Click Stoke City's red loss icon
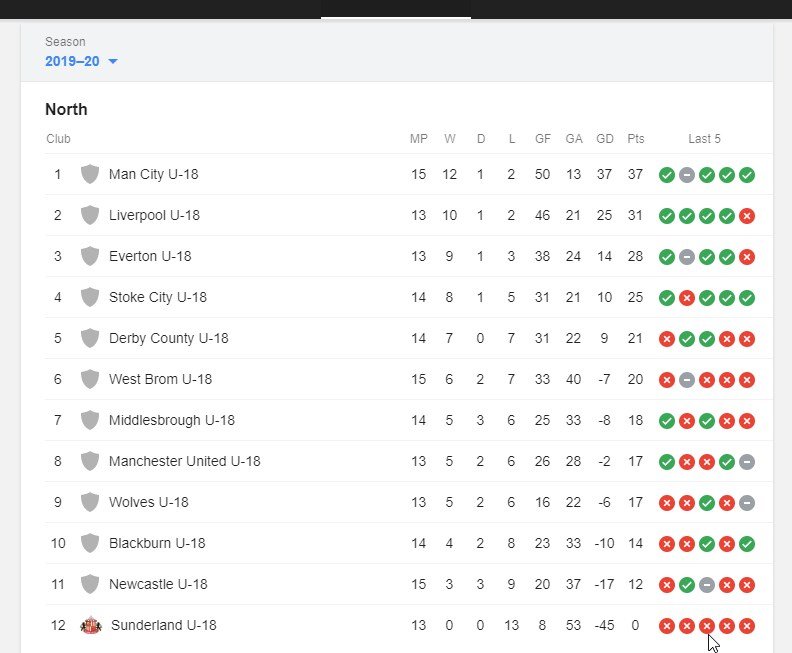This screenshot has height=653, width=792. (x=686, y=298)
